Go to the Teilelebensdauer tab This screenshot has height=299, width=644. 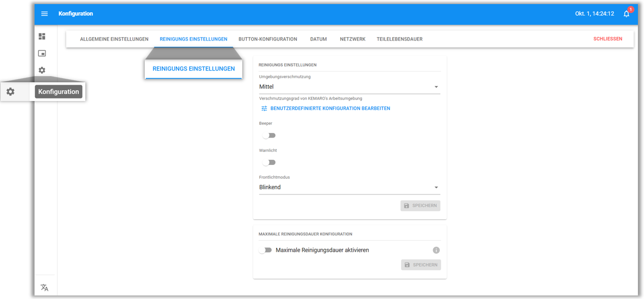click(399, 39)
